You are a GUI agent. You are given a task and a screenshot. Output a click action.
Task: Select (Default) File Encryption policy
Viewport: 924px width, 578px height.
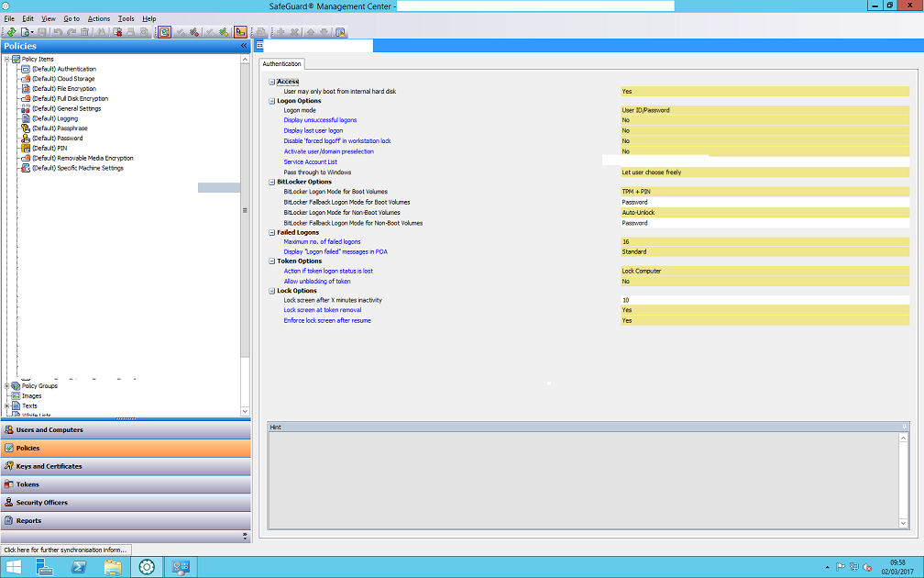[x=63, y=89]
